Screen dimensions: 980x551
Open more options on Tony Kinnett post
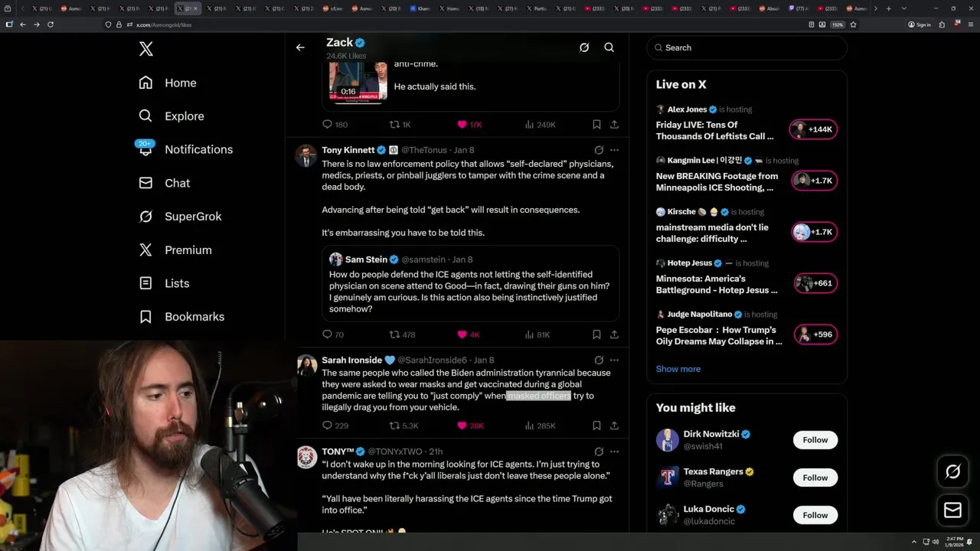614,150
